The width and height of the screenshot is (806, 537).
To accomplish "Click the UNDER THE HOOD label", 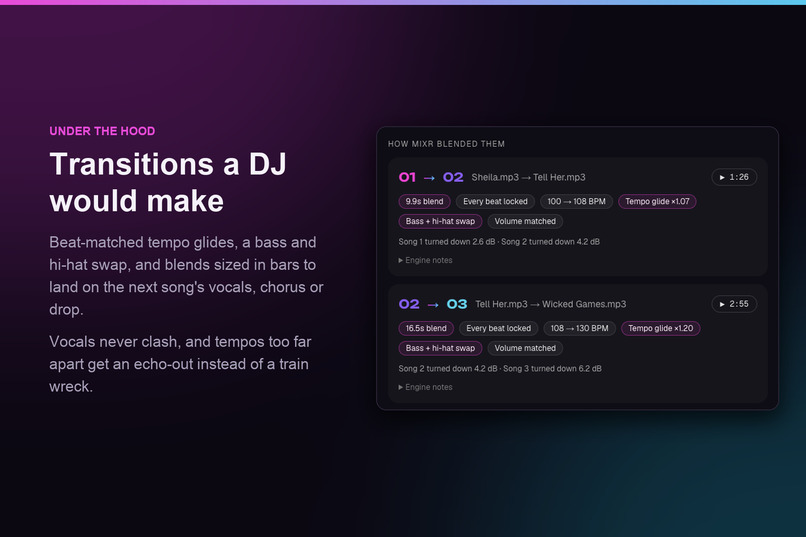I will click(102, 131).
